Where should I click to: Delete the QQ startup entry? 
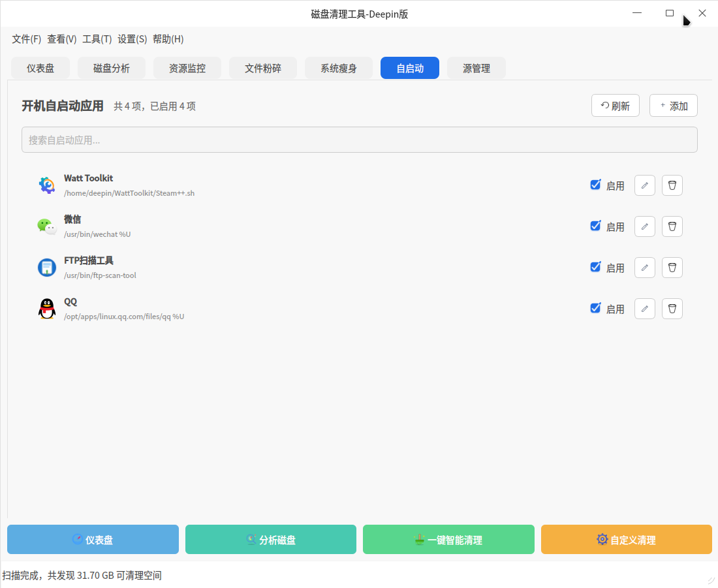[672, 309]
